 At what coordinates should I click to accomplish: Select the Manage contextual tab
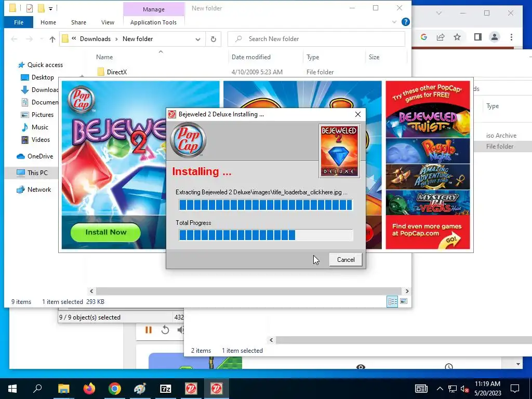click(154, 9)
